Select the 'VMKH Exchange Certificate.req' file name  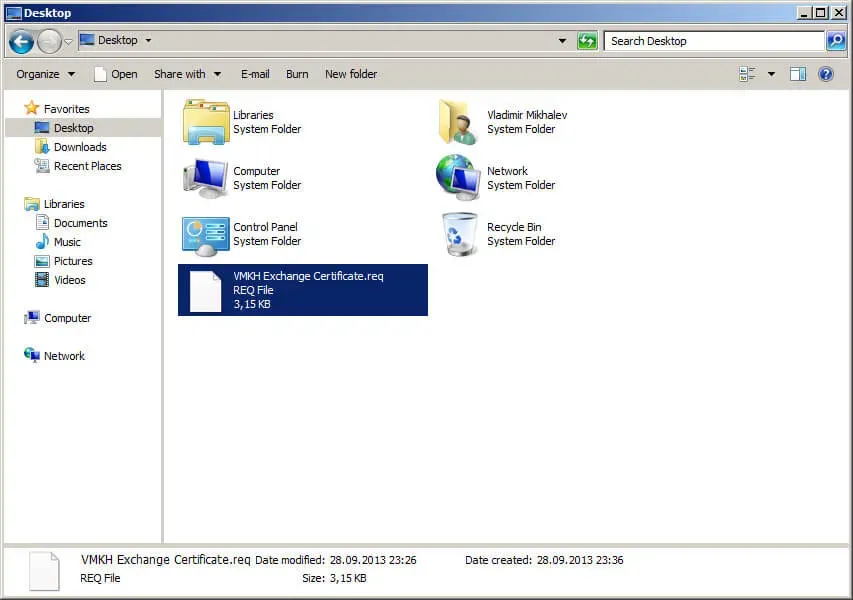click(x=308, y=276)
